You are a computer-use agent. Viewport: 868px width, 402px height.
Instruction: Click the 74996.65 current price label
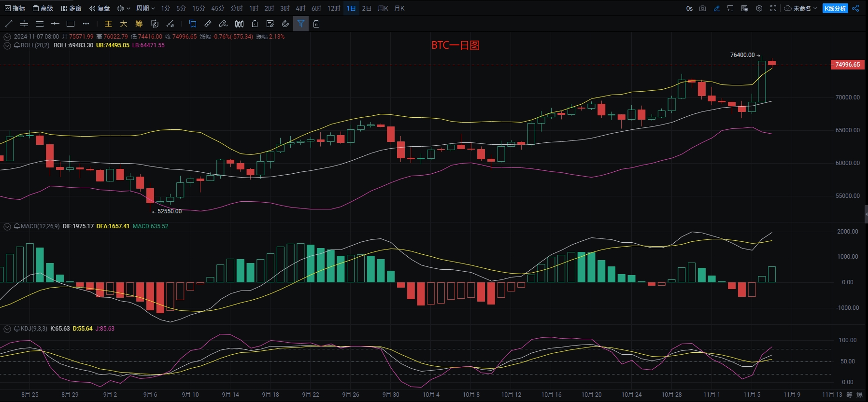tap(847, 65)
